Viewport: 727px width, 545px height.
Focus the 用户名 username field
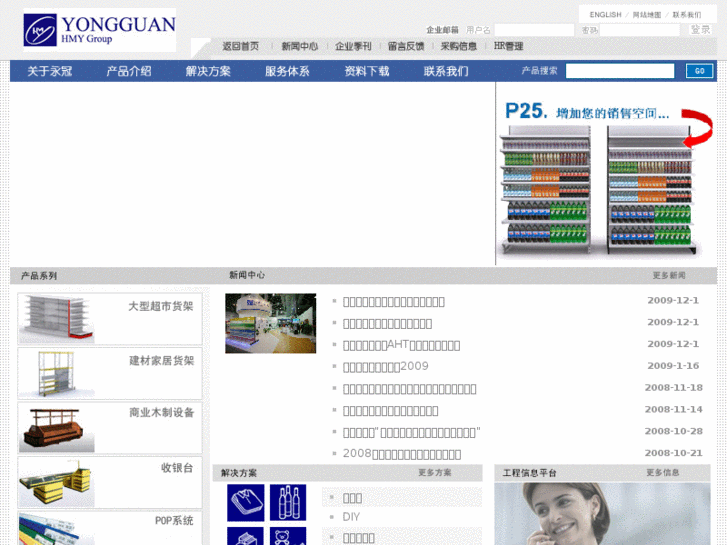[x=534, y=30]
